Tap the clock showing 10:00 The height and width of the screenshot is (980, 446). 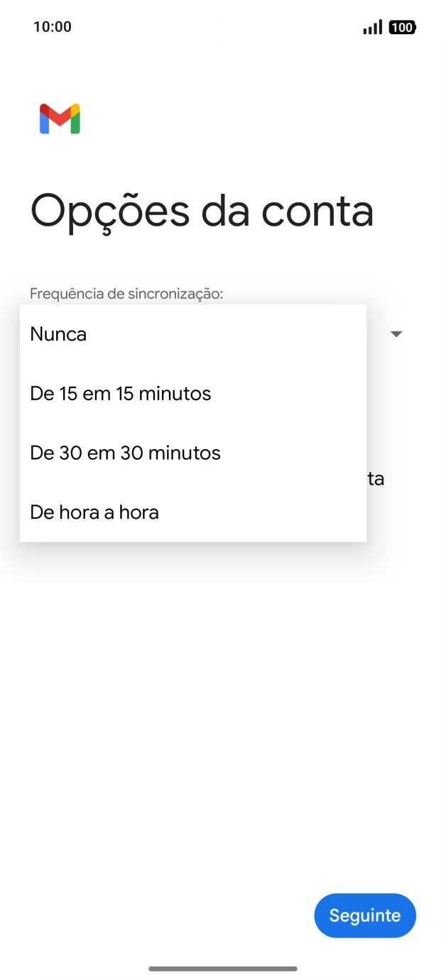coord(48,26)
